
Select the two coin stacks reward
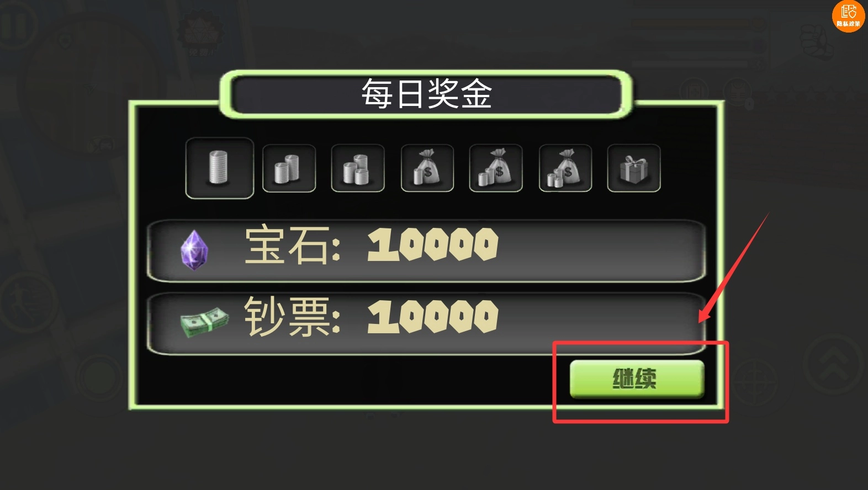289,168
